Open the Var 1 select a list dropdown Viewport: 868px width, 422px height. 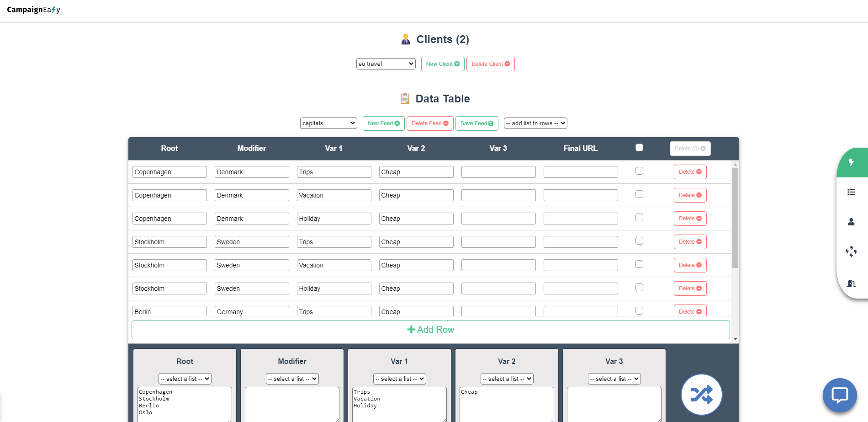tap(400, 379)
